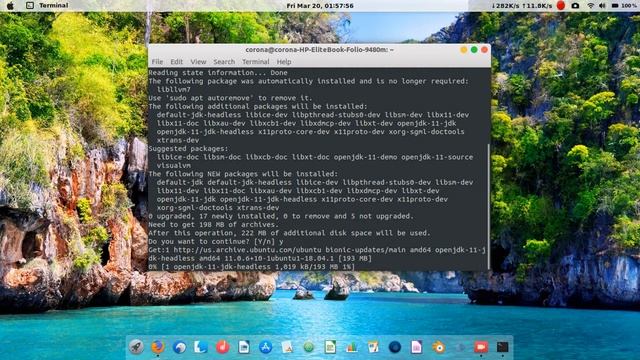The image size is (640, 360).
Task: Click the date and time clock
Action: pos(320,6)
